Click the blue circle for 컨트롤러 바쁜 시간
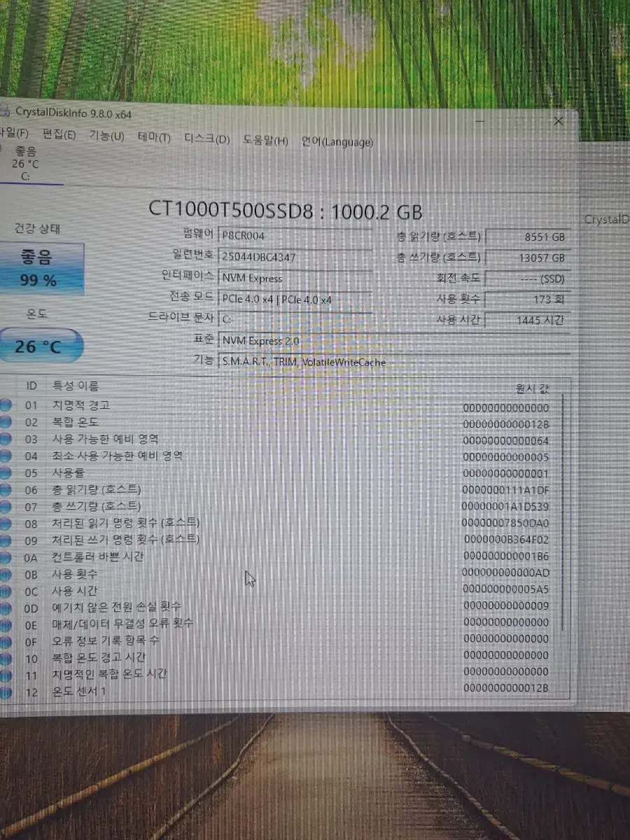Viewport: 630px width, 840px height. [x=6, y=557]
